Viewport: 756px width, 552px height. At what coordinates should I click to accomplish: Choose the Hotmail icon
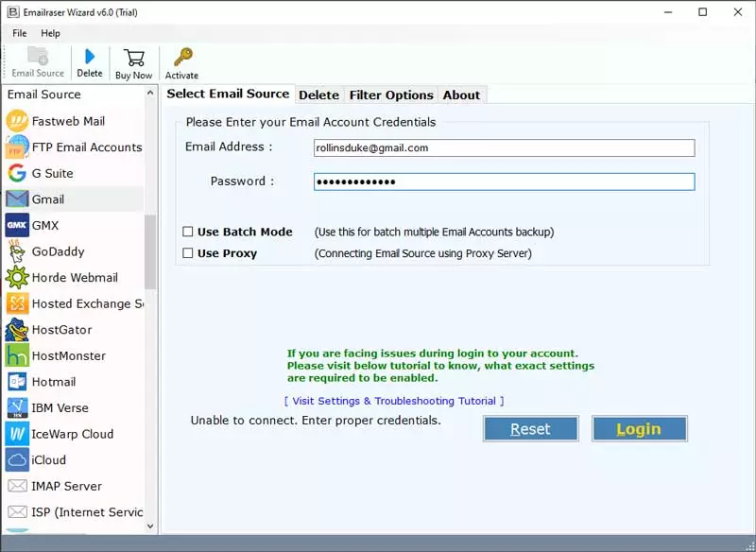pos(17,382)
